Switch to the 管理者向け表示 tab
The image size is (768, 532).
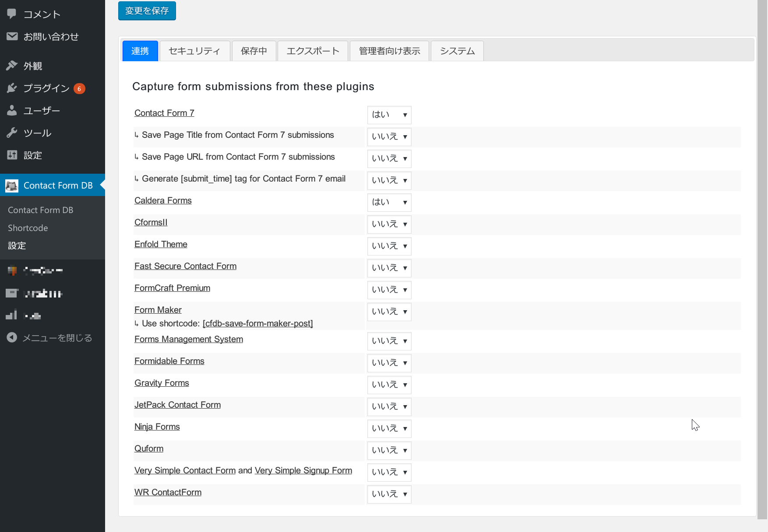point(389,51)
